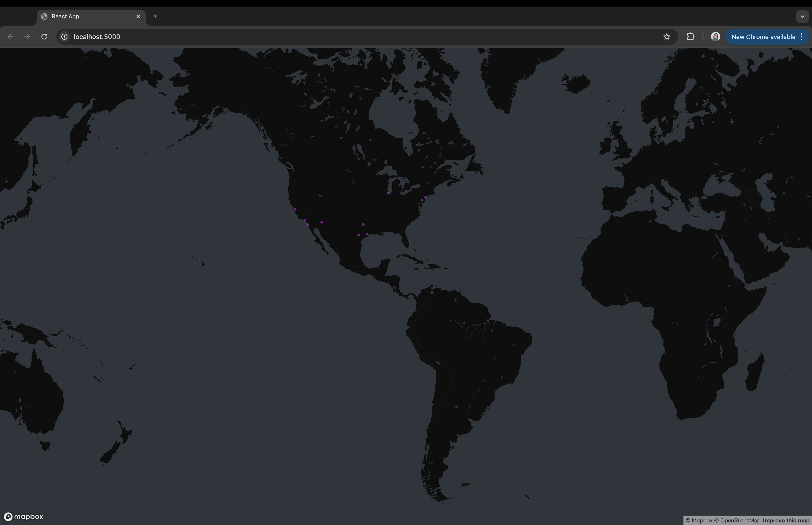Click the New Chrome available update button
Viewport: 812px width, 525px height.
(763, 36)
